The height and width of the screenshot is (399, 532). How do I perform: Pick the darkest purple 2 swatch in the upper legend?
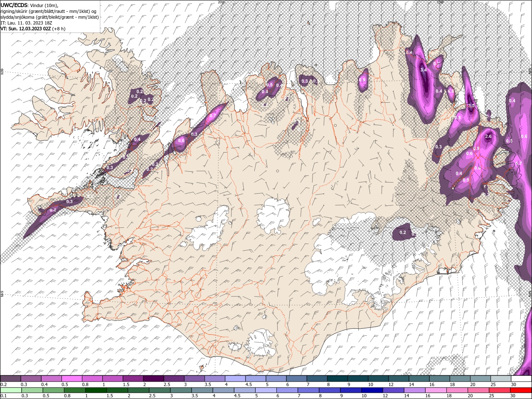(153, 379)
